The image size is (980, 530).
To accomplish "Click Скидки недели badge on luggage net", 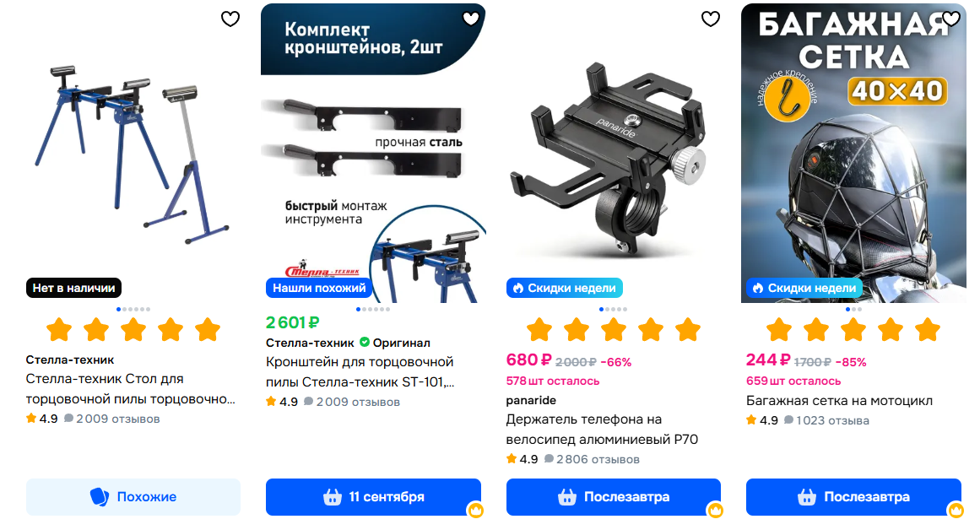I will click(x=804, y=288).
